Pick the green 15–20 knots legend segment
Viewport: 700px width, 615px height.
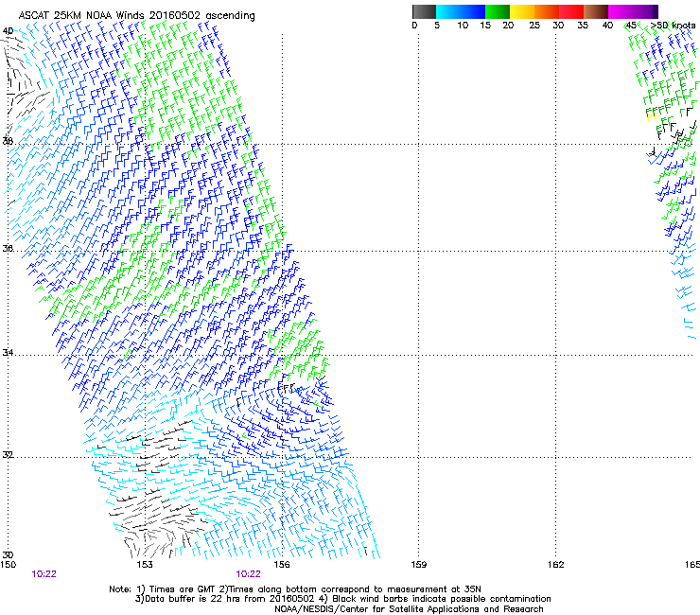pos(498,11)
